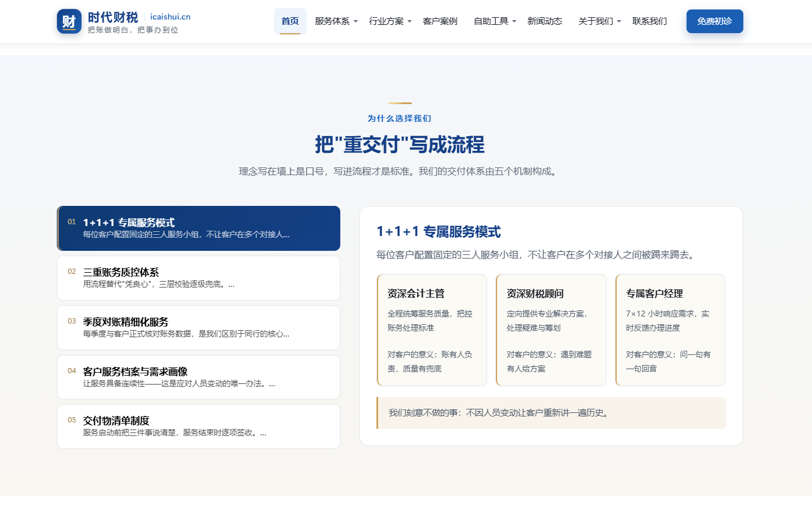Click the 财 logo icon

tap(69, 21)
